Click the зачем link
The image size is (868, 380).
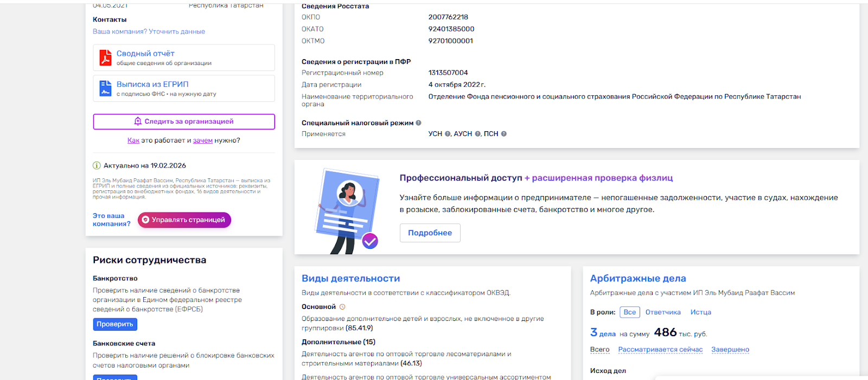pyautogui.click(x=203, y=140)
